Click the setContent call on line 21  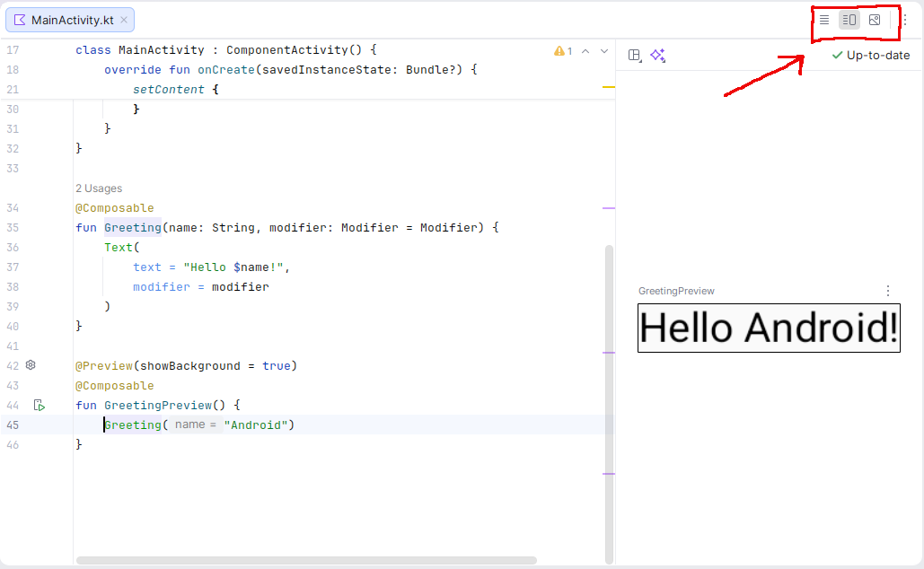point(169,90)
